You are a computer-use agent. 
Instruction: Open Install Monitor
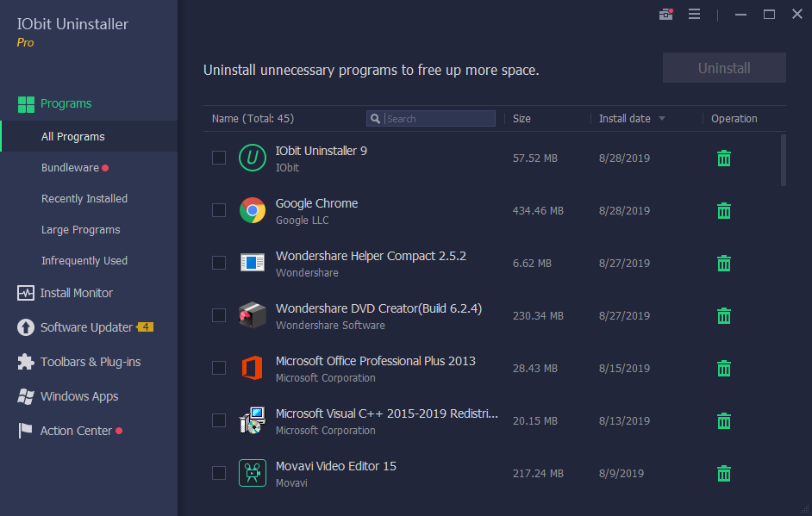[76, 293]
